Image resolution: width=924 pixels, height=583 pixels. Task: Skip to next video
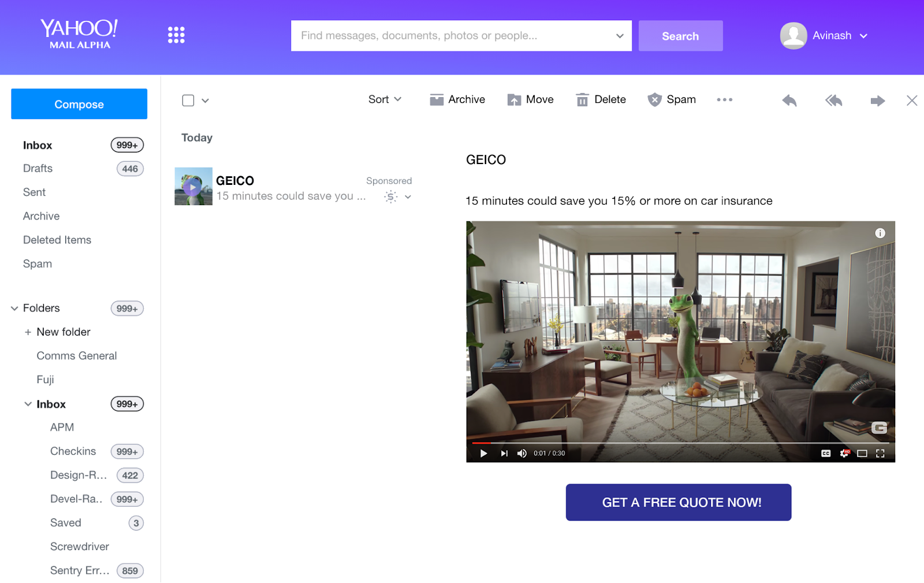pos(504,454)
